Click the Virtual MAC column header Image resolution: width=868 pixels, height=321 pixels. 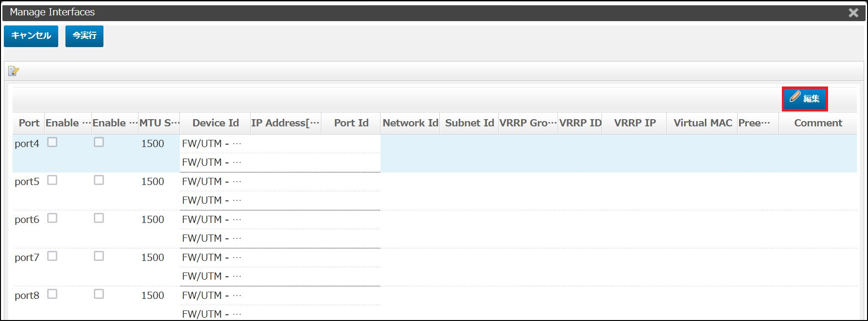pyautogui.click(x=702, y=123)
